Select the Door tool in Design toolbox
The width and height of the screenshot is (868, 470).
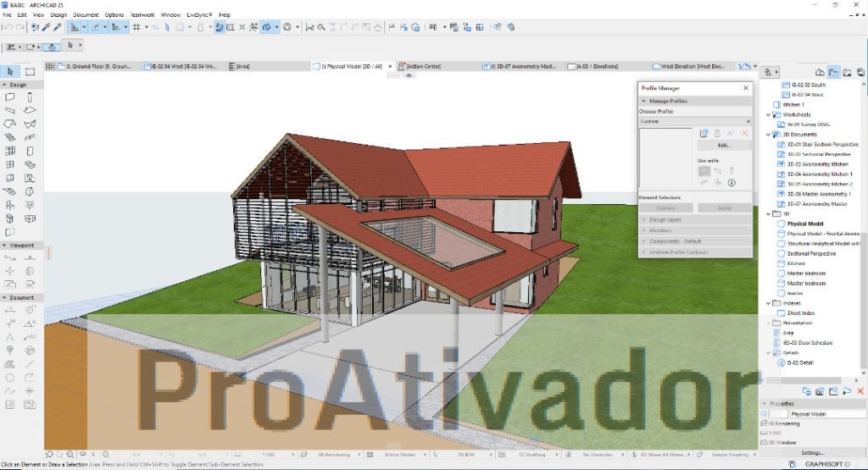(x=30, y=151)
